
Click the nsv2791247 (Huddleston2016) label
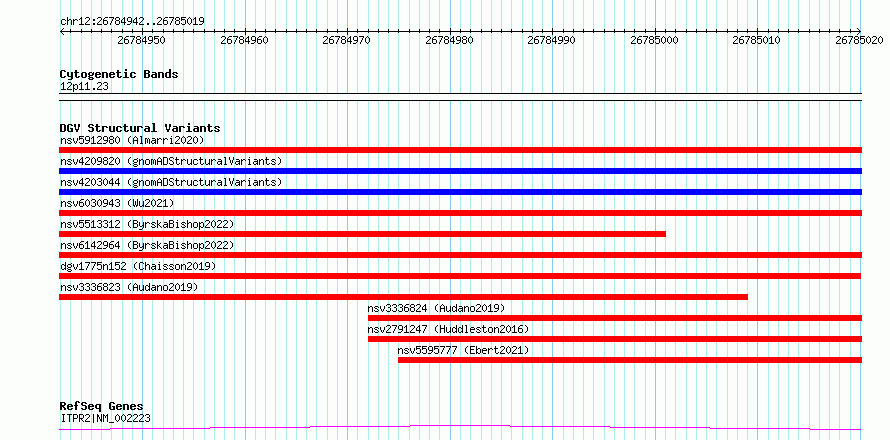448,329
